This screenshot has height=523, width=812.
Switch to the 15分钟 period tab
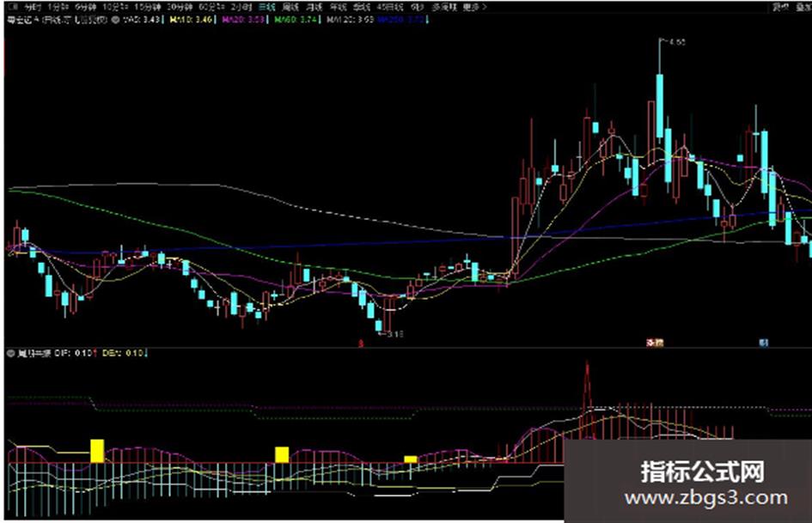pyautogui.click(x=147, y=7)
